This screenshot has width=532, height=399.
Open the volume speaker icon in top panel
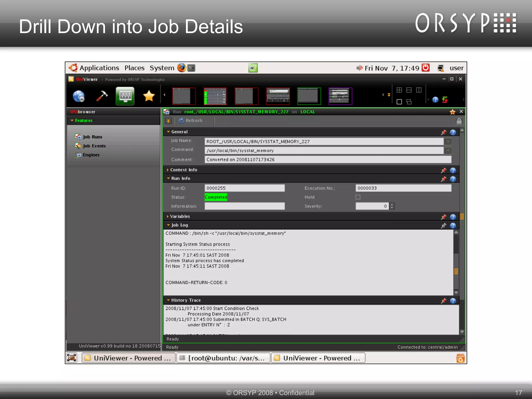pos(360,68)
